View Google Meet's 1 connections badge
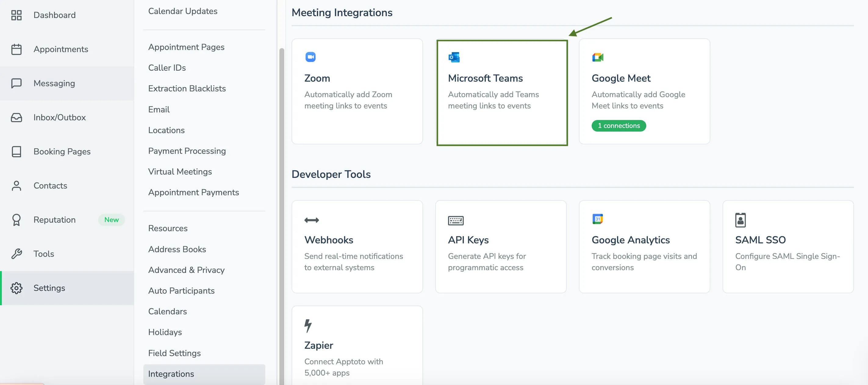 tap(619, 125)
